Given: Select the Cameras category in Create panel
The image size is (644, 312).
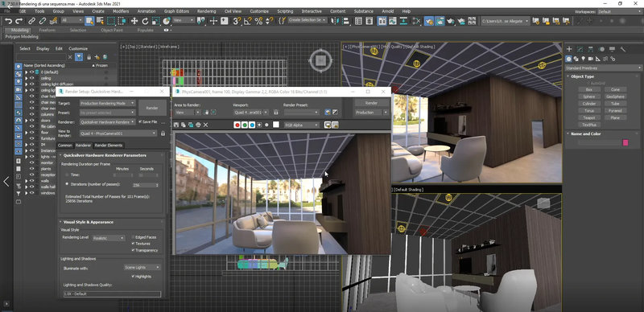Looking at the screenshot, I should click(590, 59).
